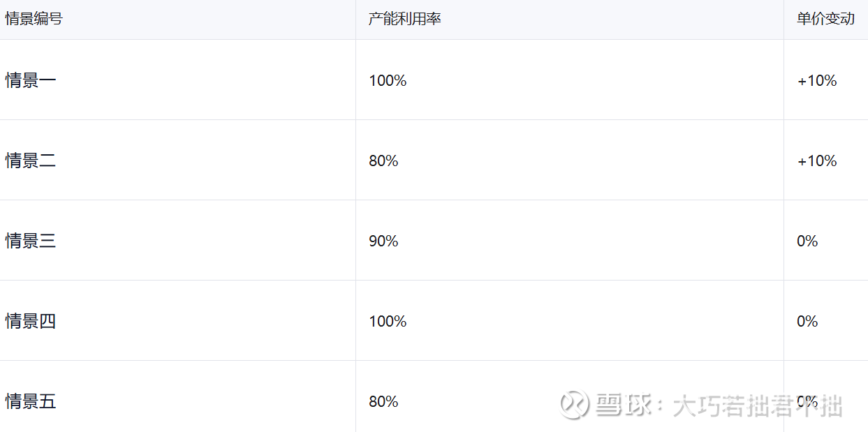Click the 情景编号 column header
The width and height of the screenshot is (868, 432).
point(34,19)
